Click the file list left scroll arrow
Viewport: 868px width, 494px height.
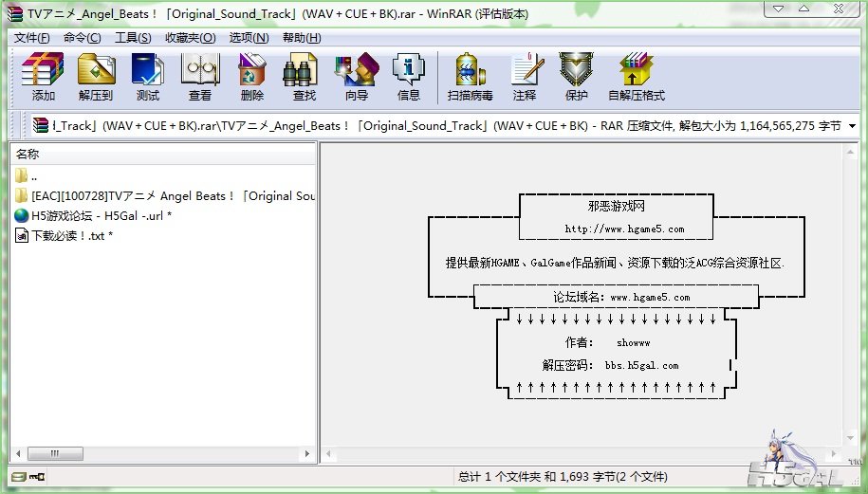tap(18, 453)
